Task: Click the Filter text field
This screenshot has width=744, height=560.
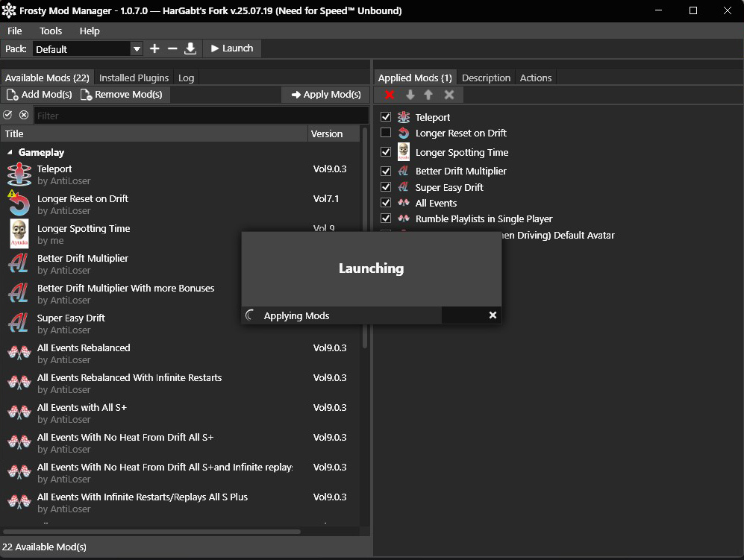Action: pyautogui.click(x=201, y=116)
